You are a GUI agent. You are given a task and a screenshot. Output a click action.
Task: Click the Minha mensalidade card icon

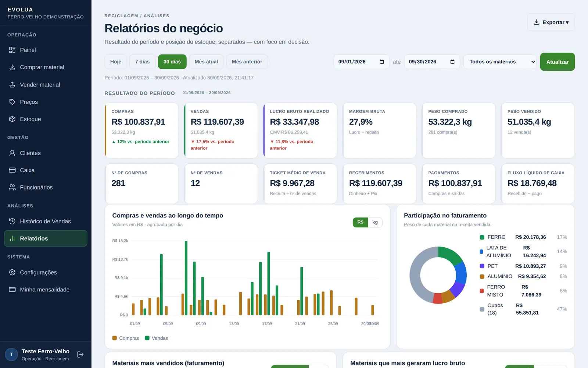[x=12, y=290]
